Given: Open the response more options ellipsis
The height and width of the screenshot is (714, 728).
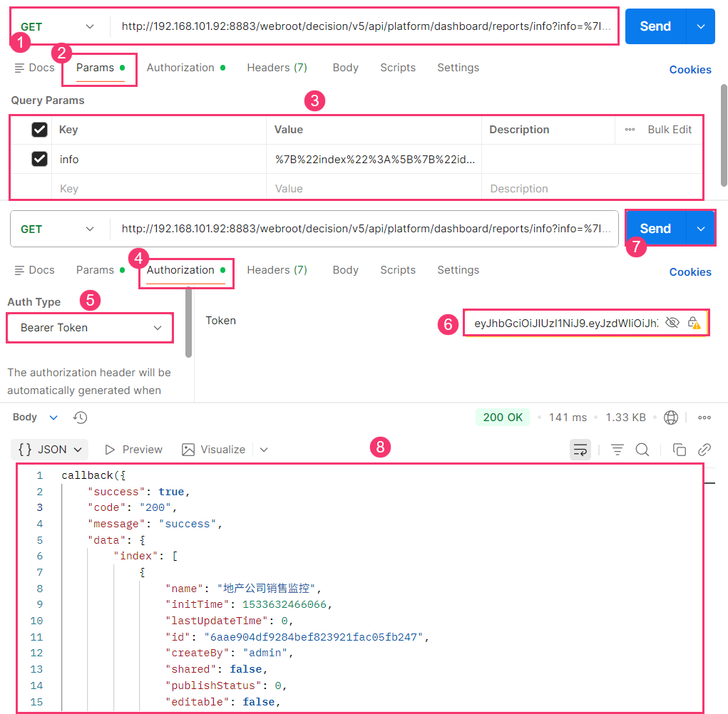Looking at the screenshot, I should tap(704, 418).
